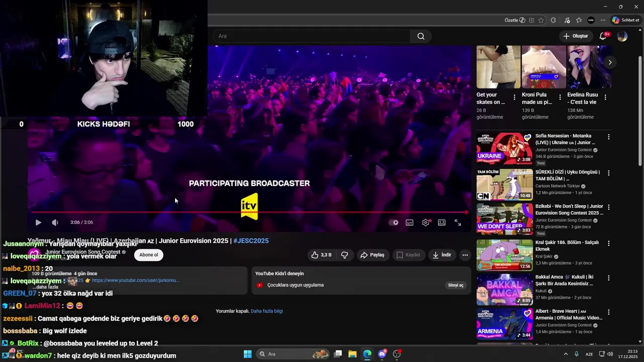644x362 pixels.
Task: Dislike the video
Action: (x=345, y=255)
